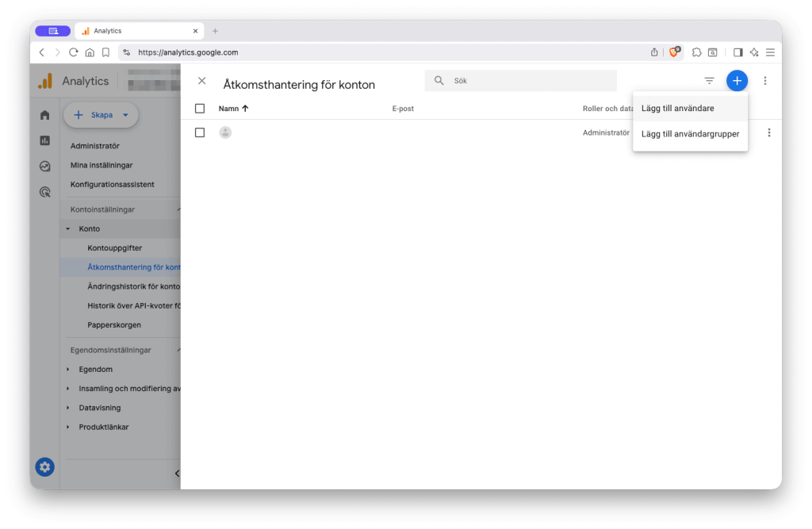Image resolution: width=812 pixels, height=529 pixels.
Task: Tick the select-all checkbox in header
Action: (x=200, y=109)
